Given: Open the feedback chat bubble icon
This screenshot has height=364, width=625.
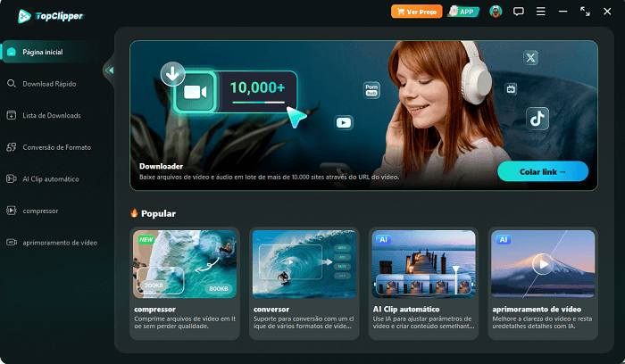Looking at the screenshot, I should (519, 12).
